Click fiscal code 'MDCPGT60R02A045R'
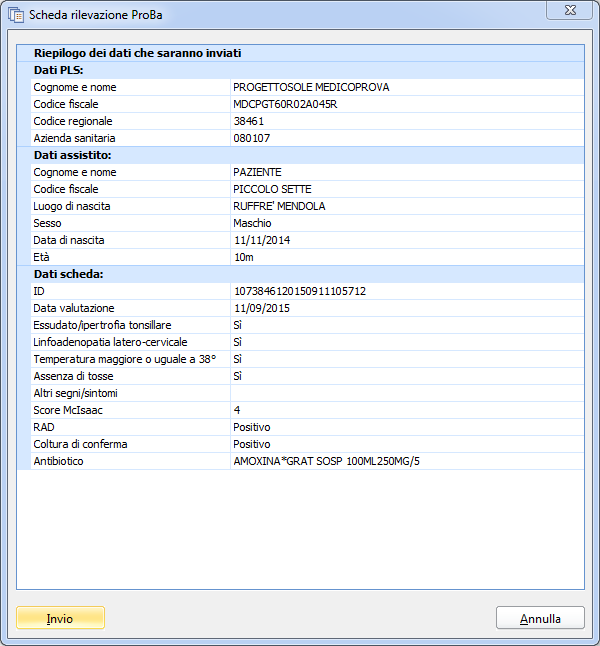Screen dimensions: 600x646 click(x=285, y=104)
